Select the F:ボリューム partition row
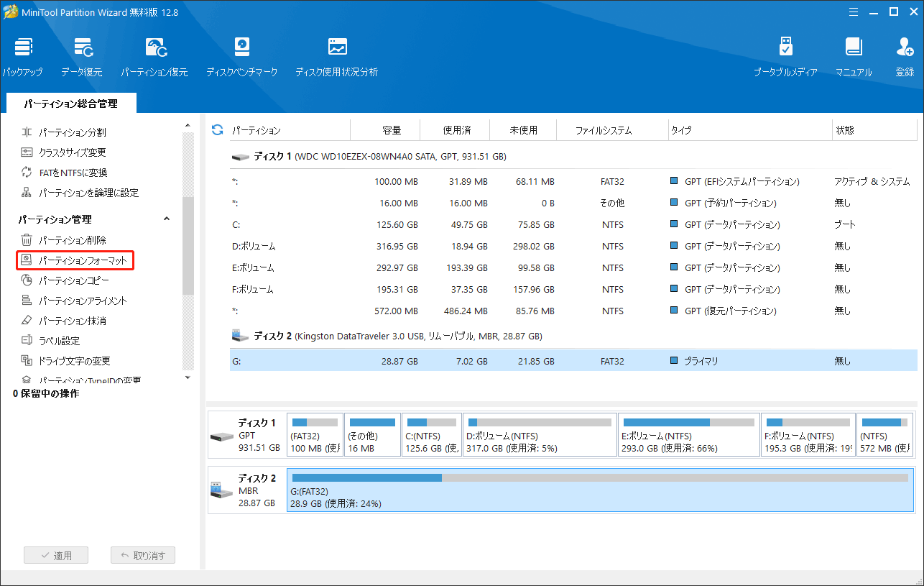Image resolution: width=924 pixels, height=586 pixels. 573,289
